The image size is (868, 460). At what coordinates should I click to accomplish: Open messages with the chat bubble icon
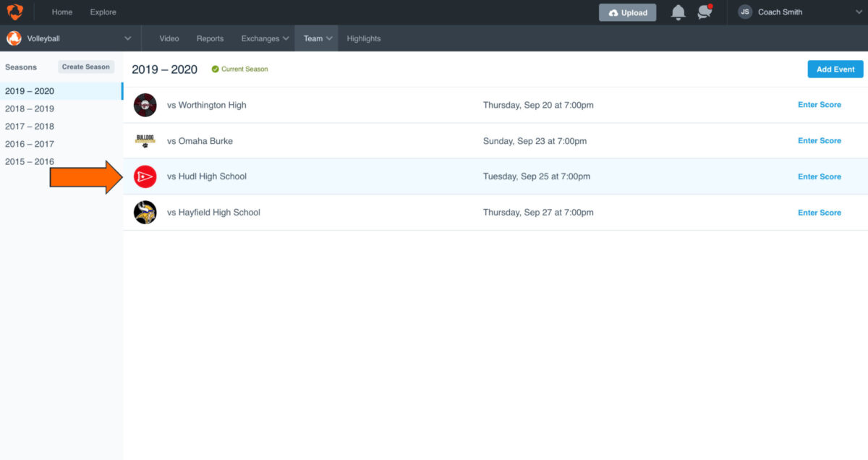(x=705, y=12)
